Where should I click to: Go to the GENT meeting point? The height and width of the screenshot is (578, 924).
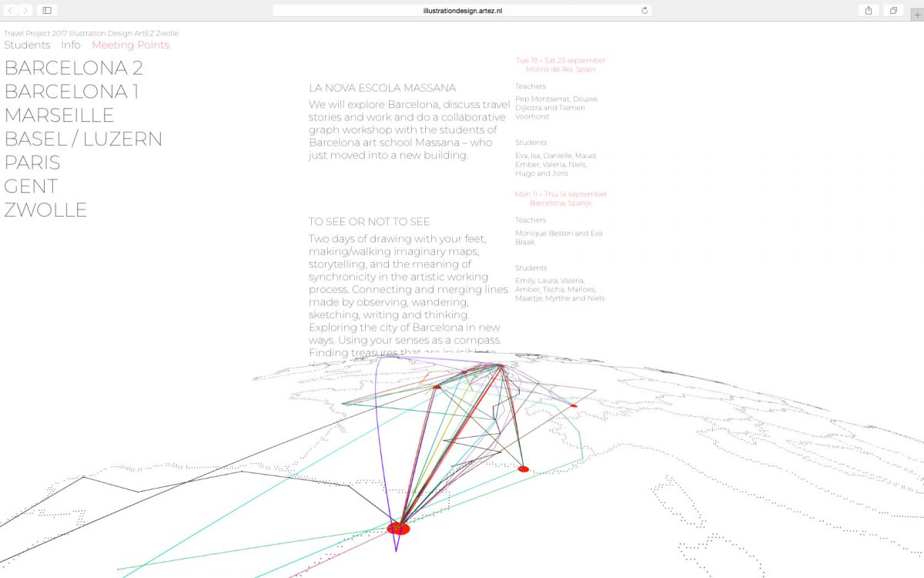coord(31,187)
